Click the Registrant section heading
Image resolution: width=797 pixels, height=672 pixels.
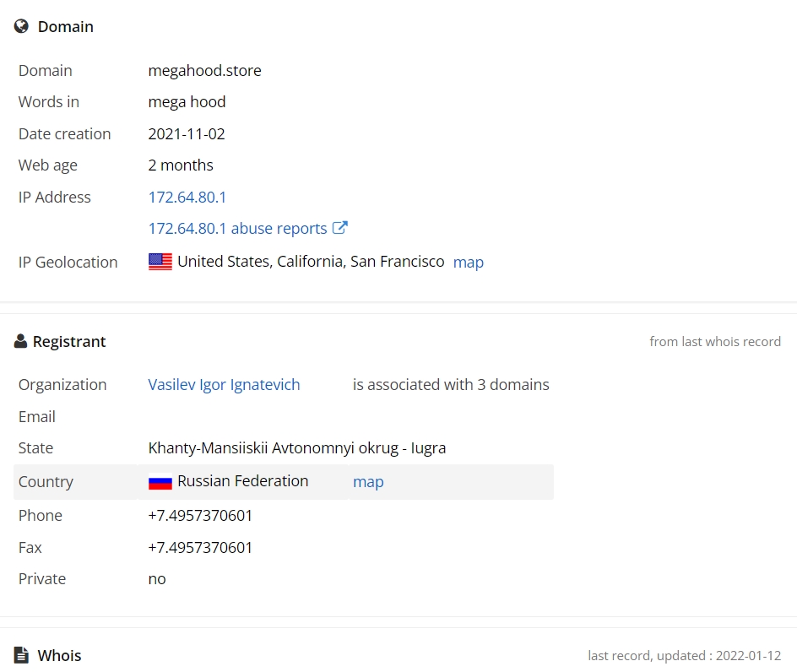pyautogui.click(x=69, y=342)
